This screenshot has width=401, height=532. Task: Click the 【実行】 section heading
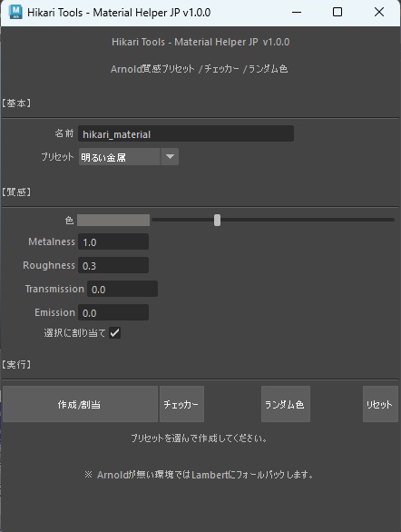coord(16,364)
